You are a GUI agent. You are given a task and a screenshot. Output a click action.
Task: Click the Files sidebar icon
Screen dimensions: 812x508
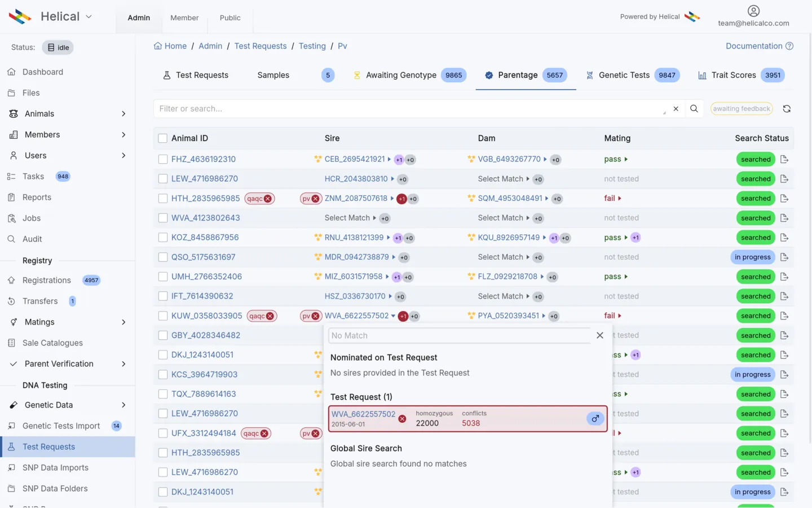point(11,93)
